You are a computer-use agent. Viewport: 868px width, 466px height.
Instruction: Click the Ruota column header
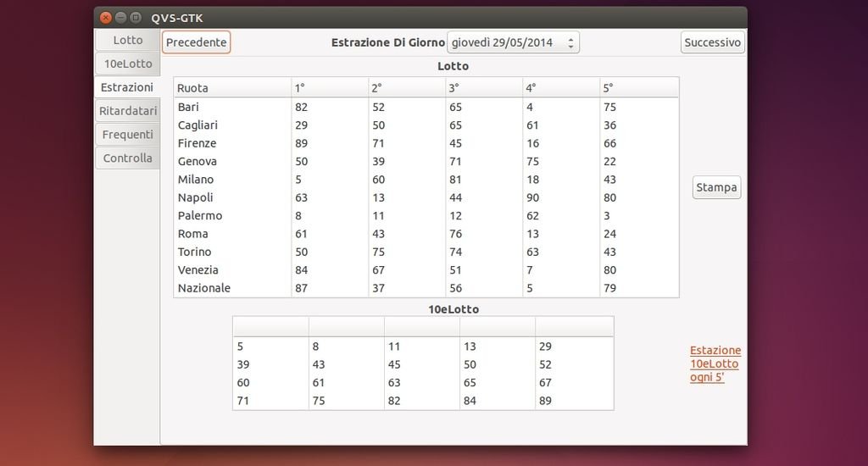232,88
